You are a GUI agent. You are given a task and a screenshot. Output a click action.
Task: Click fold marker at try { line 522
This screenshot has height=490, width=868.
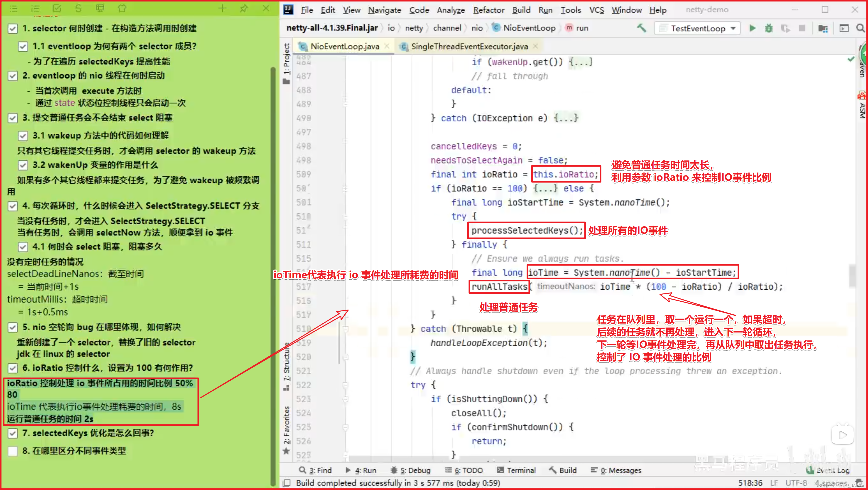point(345,385)
